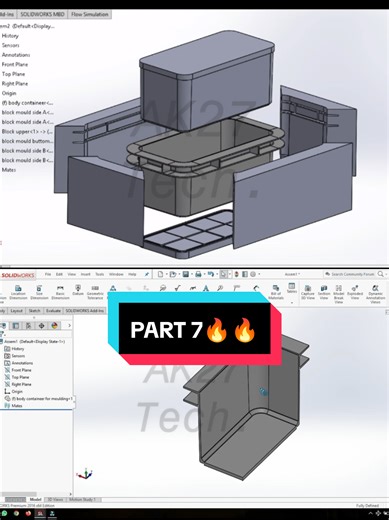Screen dimensions: 389x520
Task: Select block mould buttom in upper tree
Action: pos(27,141)
